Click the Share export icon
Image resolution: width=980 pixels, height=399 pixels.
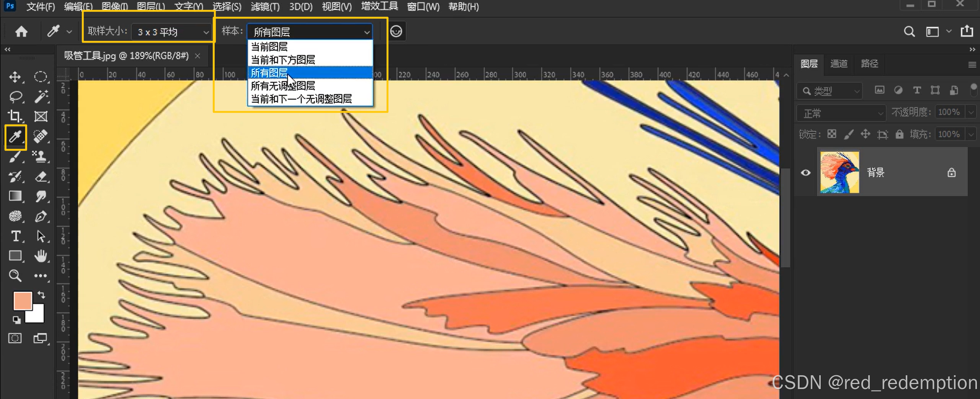967,31
